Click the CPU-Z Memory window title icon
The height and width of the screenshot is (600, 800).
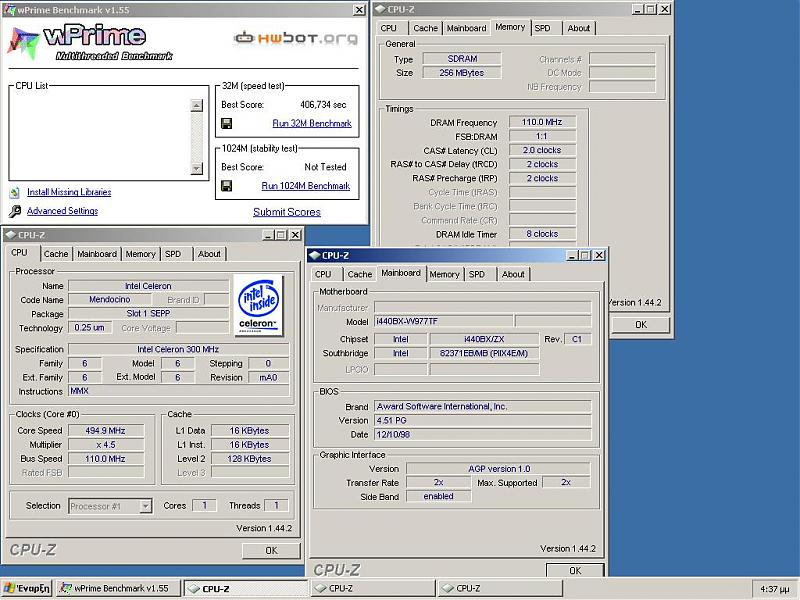pos(381,9)
